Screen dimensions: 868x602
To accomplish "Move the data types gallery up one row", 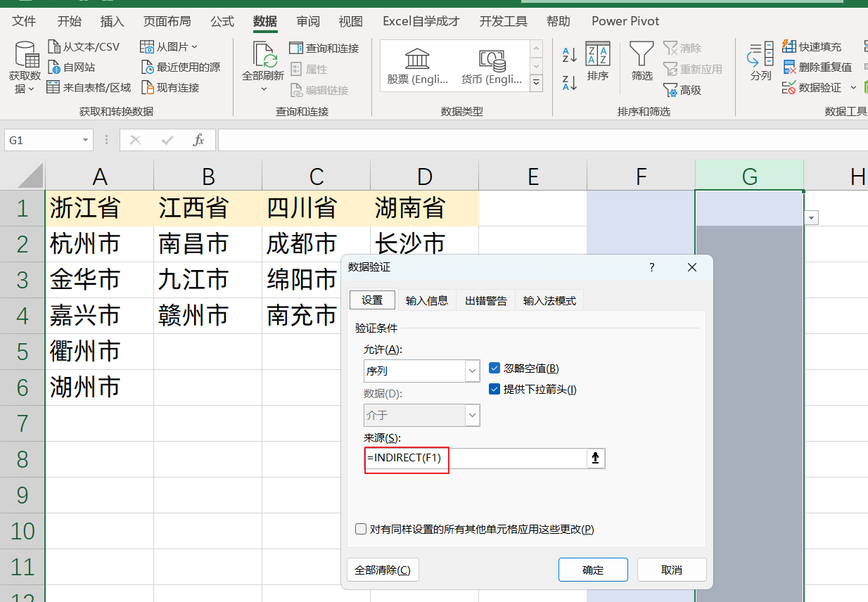I will [x=536, y=49].
